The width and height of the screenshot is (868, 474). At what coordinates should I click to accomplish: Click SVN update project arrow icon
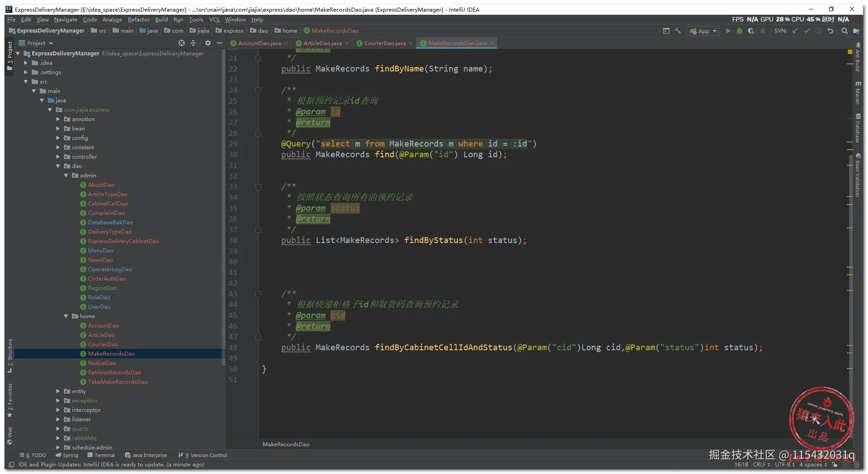pos(795,31)
